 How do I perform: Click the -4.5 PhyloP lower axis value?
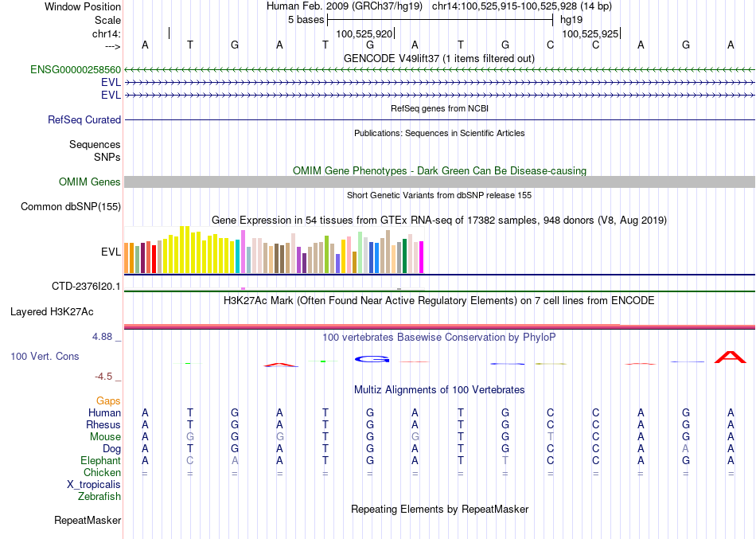tap(103, 377)
